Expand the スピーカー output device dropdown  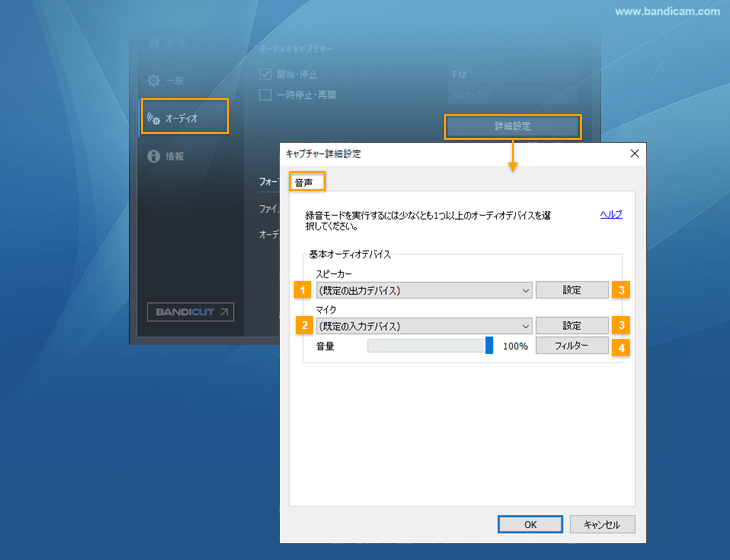coord(423,290)
